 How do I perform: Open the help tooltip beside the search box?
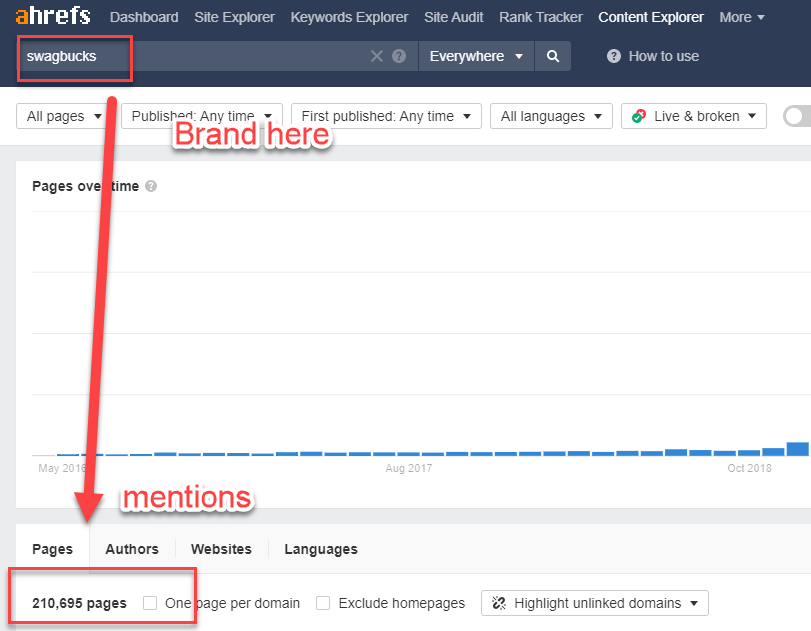399,56
